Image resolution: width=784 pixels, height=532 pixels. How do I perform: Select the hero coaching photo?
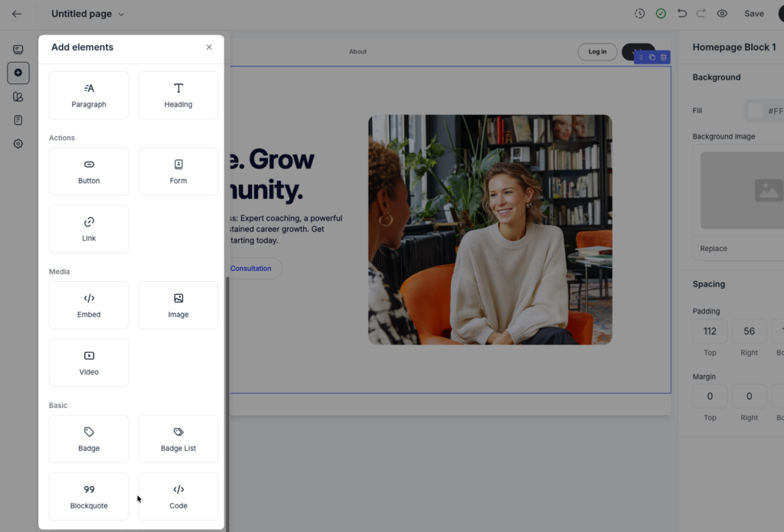(490, 230)
